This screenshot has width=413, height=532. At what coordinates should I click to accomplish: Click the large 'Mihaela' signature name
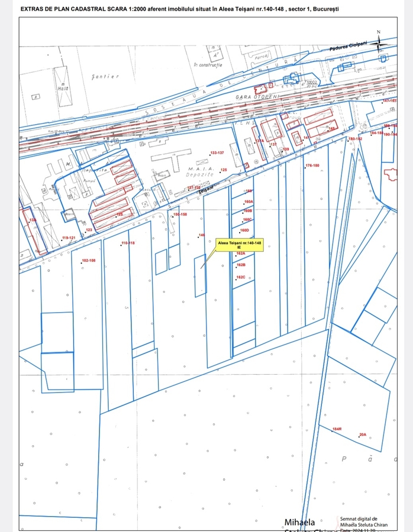point(299,522)
